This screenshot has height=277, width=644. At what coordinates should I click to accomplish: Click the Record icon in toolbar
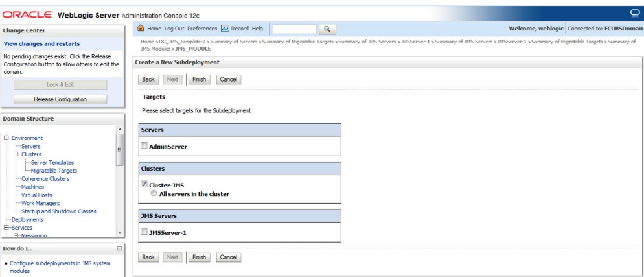pos(225,29)
